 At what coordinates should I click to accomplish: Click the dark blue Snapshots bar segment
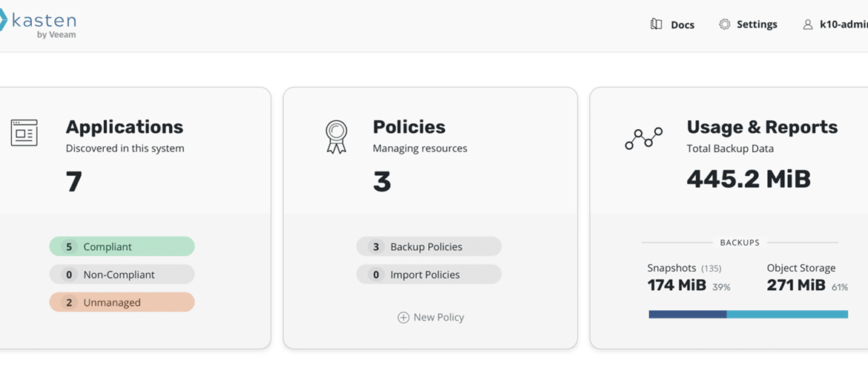[687, 314]
